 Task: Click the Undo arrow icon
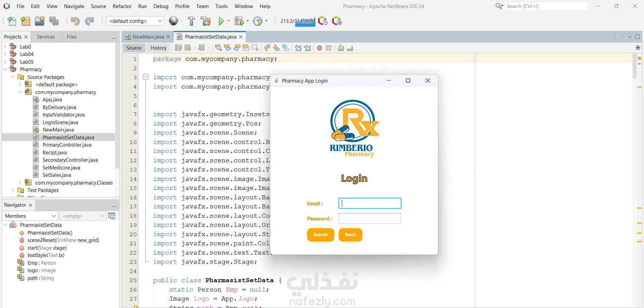click(x=75, y=21)
